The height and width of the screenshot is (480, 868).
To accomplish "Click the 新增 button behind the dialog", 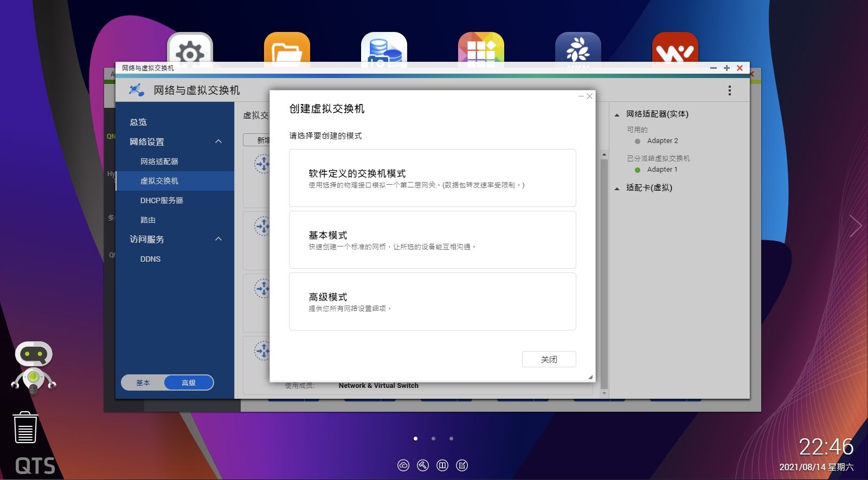I will [257, 140].
